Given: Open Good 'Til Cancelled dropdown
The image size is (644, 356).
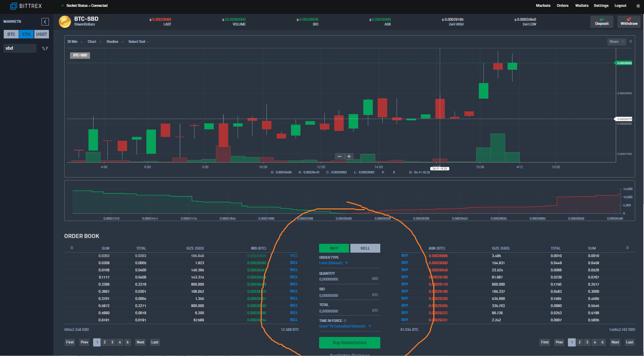Looking at the screenshot, I should tap(345, 326).
